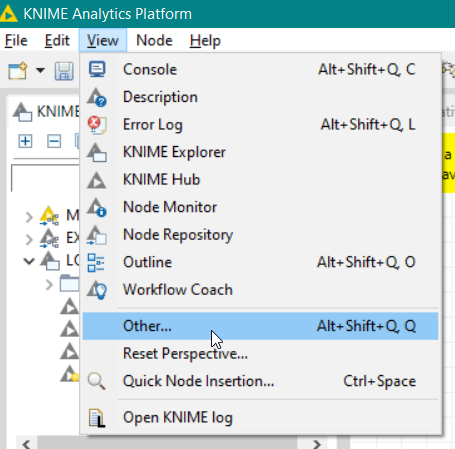455x449 pixels.
Task: Click the KNIME Hub triangle icon
Action: (x=97, y=180)
